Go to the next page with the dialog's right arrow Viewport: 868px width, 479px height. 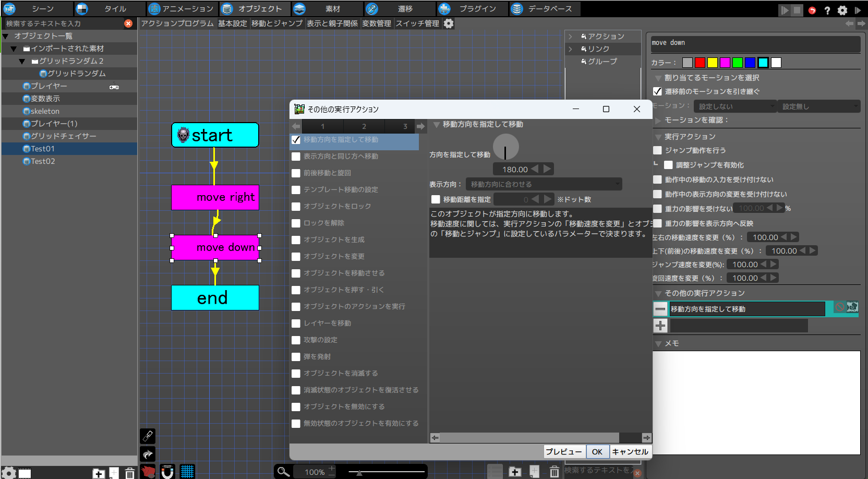[420, 126]
